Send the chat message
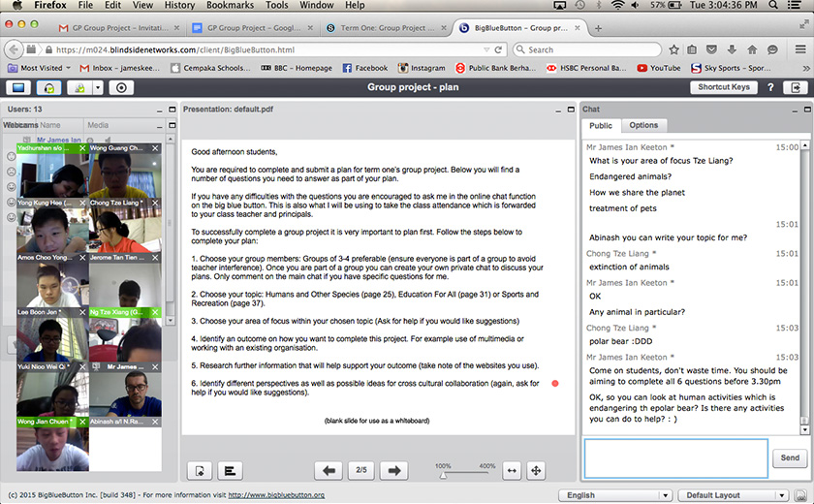The image size is (814, 504). tap(790, 457)
